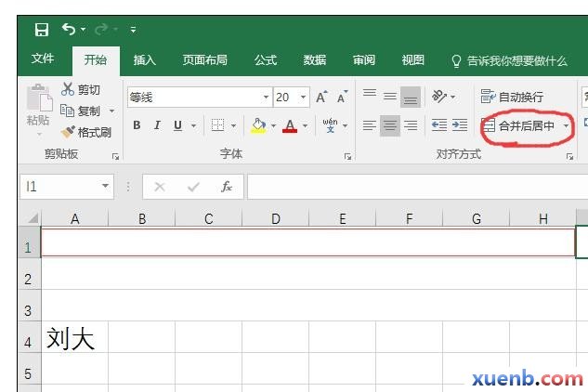Toggle Italic formatting
The height and width of the screenshot is (392, 588).
(x=156, y=125)
